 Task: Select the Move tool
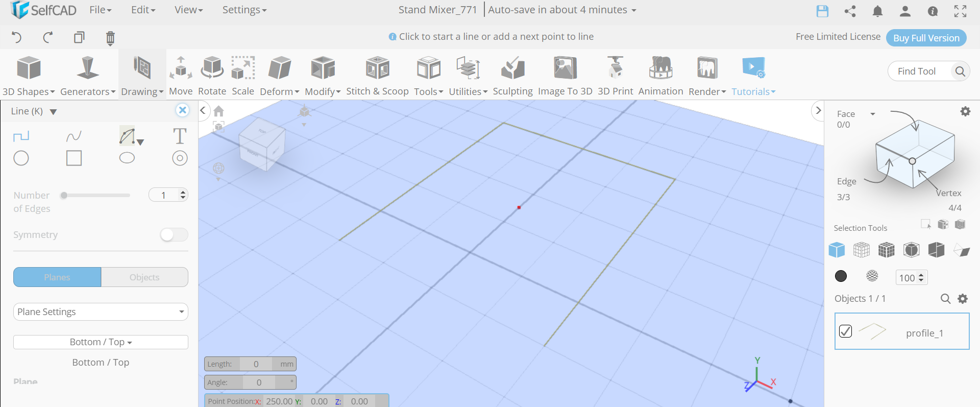coord(181,76)
